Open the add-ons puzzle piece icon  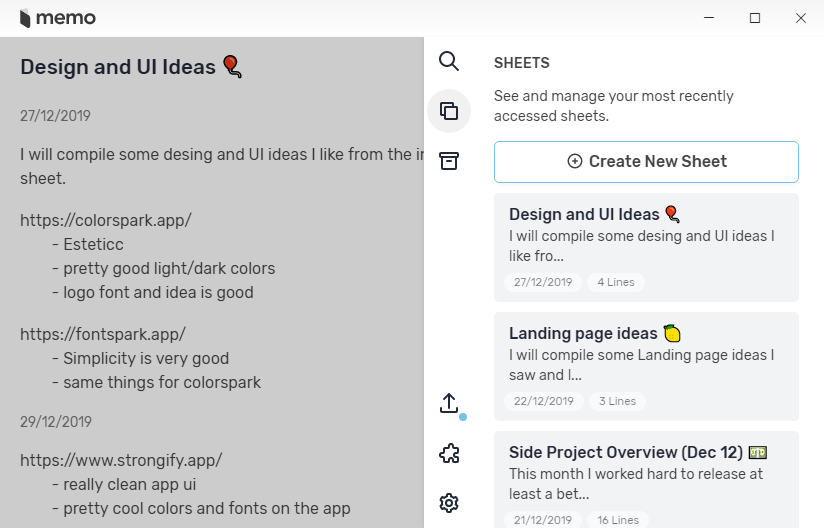click(x=449, y=454)
